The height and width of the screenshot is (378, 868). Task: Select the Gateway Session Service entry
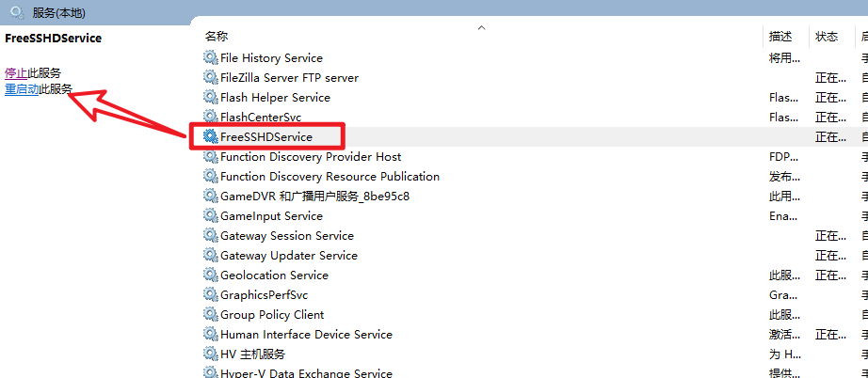tap(286, 235)
